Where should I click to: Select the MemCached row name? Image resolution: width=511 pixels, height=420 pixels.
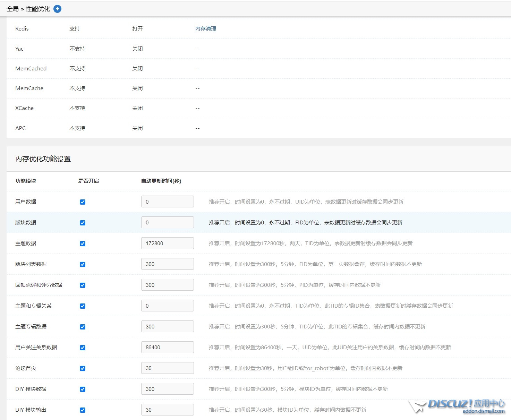pyautogui.click(x=31, y=69)
